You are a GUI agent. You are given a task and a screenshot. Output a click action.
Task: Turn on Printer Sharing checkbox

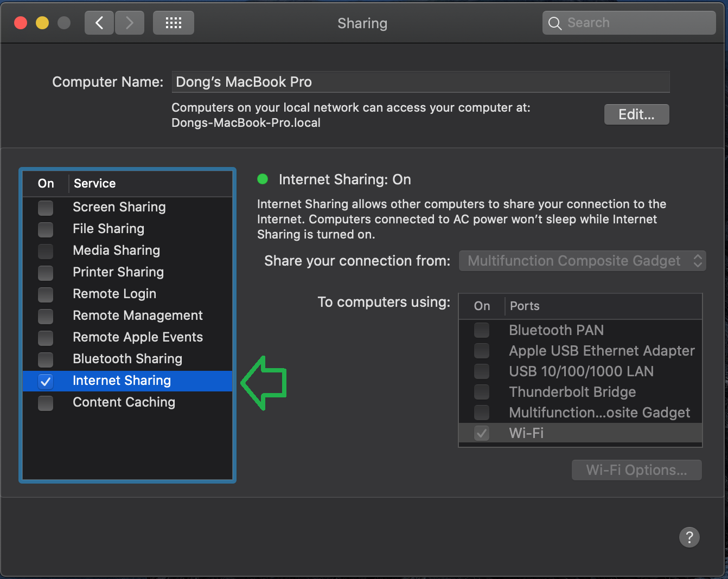click(x=46, y=273)
